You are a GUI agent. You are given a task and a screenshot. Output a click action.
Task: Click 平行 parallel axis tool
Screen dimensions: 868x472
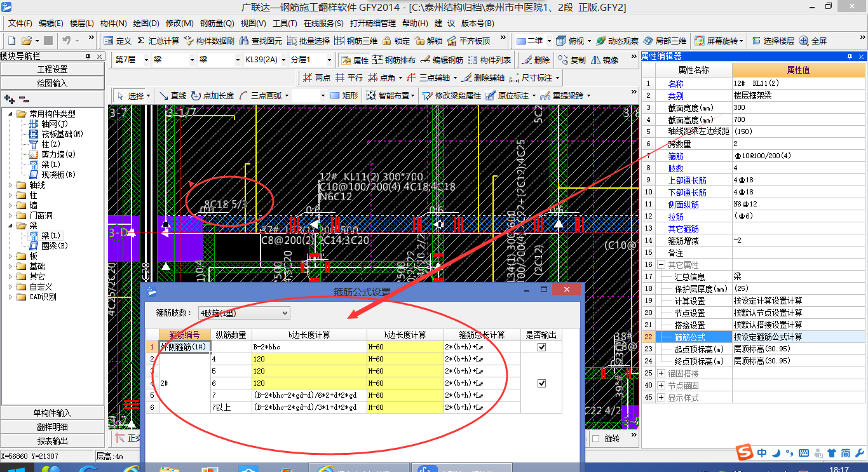(349, 78)
